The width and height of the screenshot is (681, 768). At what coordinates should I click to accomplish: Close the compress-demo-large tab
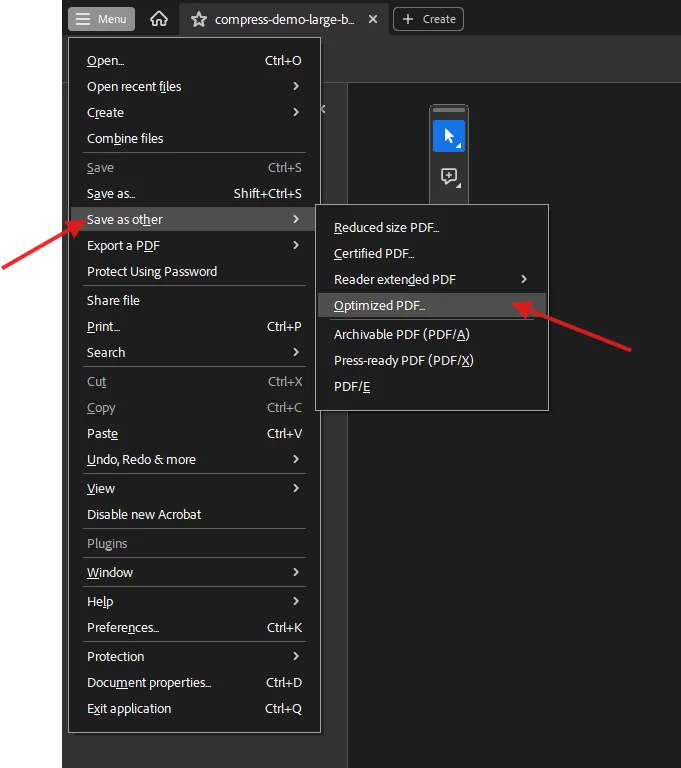[x=373, y=19]
